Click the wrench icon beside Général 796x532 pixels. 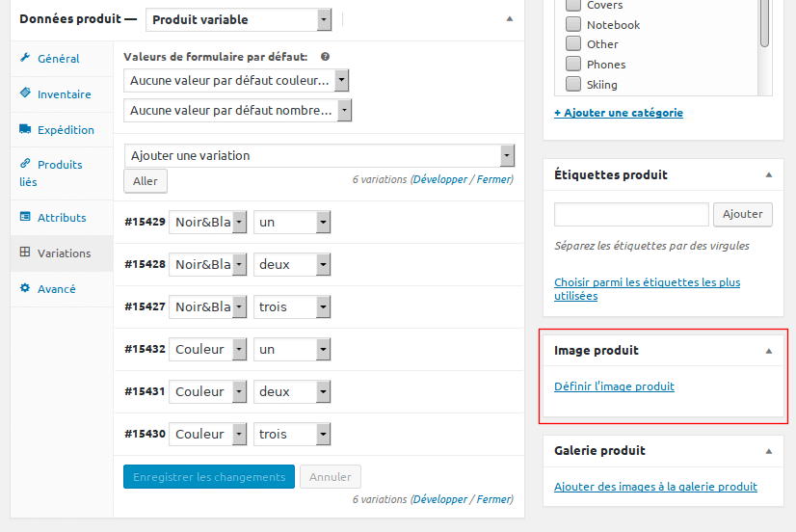(x=25, y=58)
